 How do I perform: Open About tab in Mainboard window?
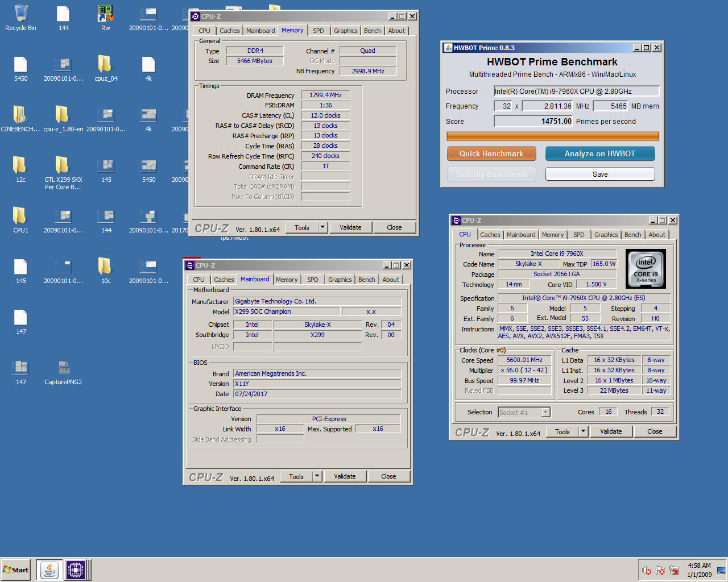391,280
